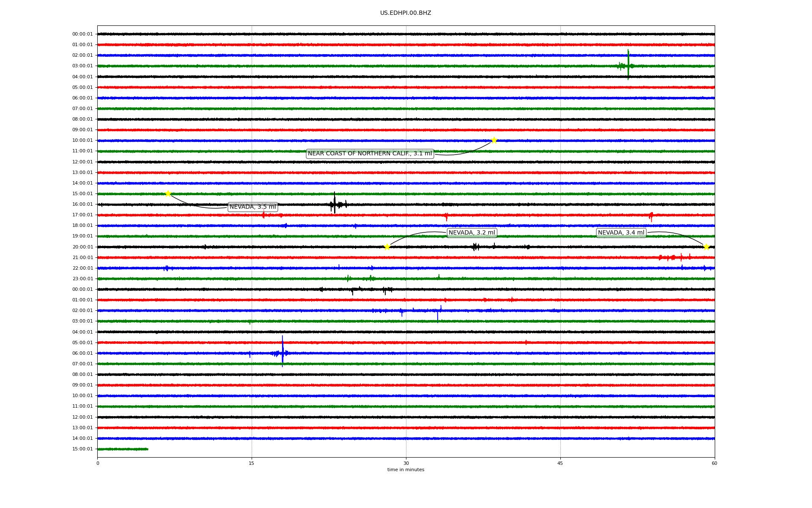This screenshot has width=812, height=508.
Task: Click the 'time in minutes' axis label
Action: point(406,470)
